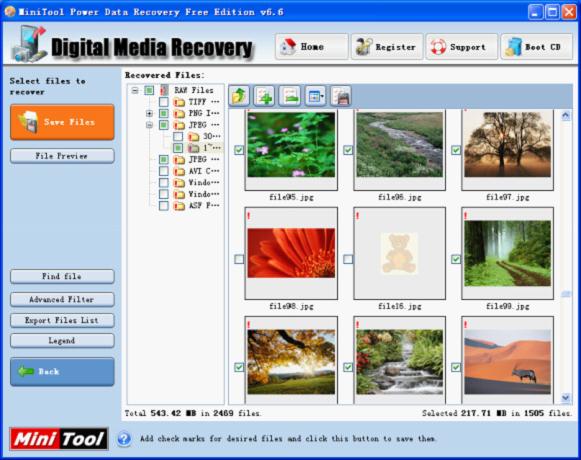581x460 pixels.
Task: Click the Boot CD icon
Action: pyautogui.click(x=513, y=47)
